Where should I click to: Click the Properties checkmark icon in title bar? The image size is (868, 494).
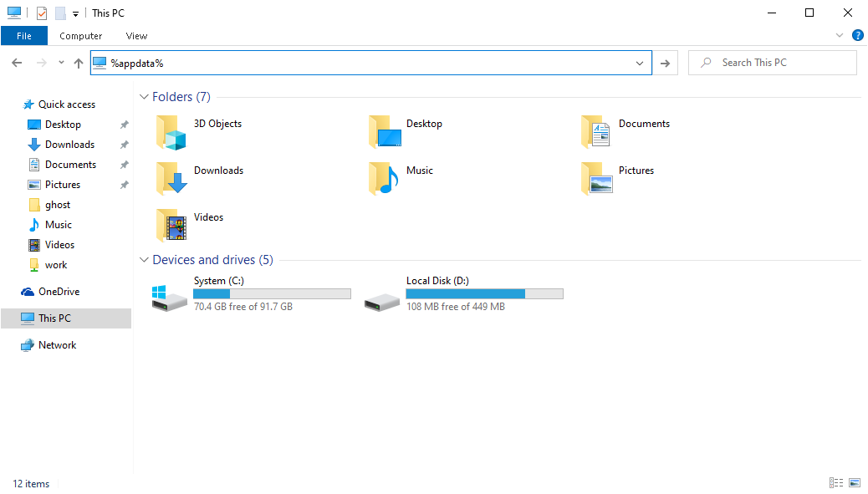(42, 13)
